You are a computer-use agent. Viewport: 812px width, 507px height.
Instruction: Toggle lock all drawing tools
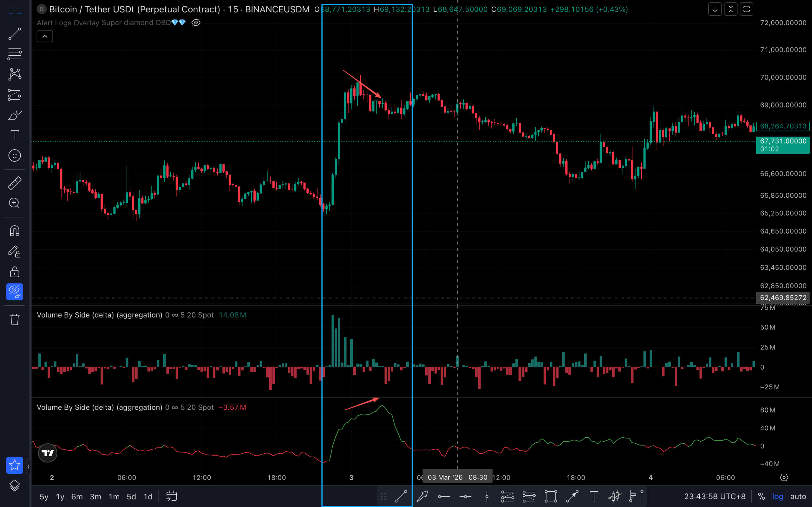tap(14, 272)
